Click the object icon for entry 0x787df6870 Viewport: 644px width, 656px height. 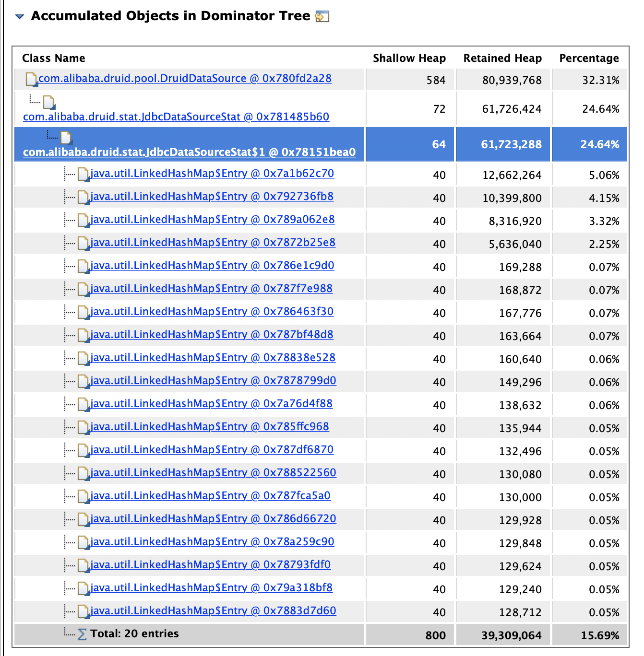83,450
